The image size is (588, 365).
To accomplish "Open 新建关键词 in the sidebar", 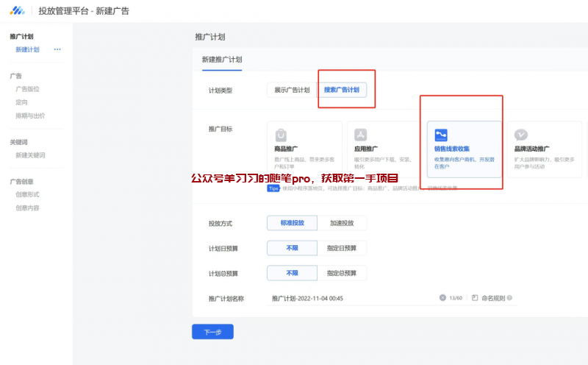I will click(30, 155).
